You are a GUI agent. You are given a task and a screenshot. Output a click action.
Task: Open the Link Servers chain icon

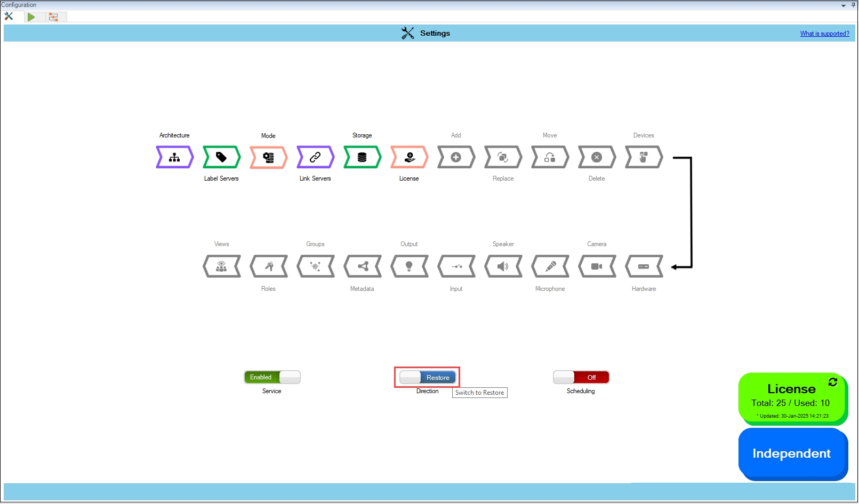click(x=315, y=157)
